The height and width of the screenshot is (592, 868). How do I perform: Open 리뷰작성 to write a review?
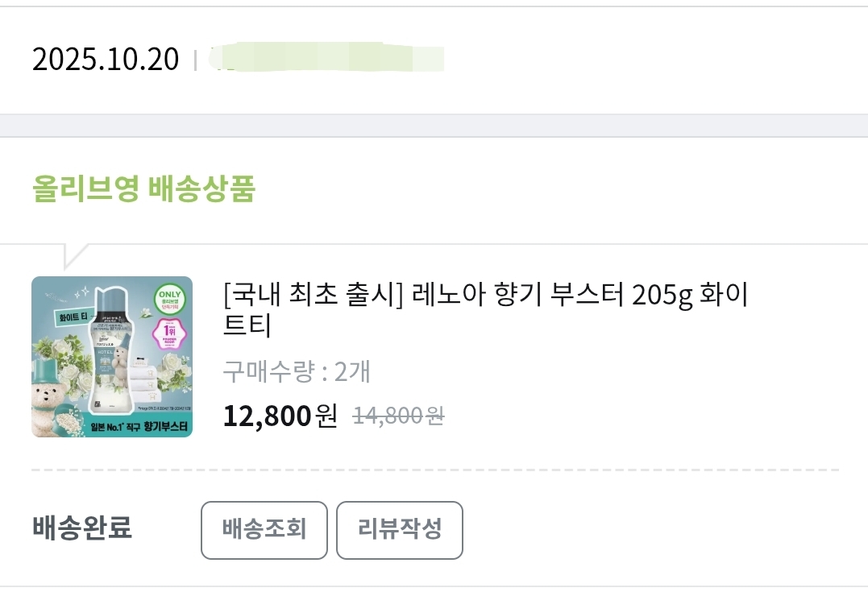click(x=399, y=530)
